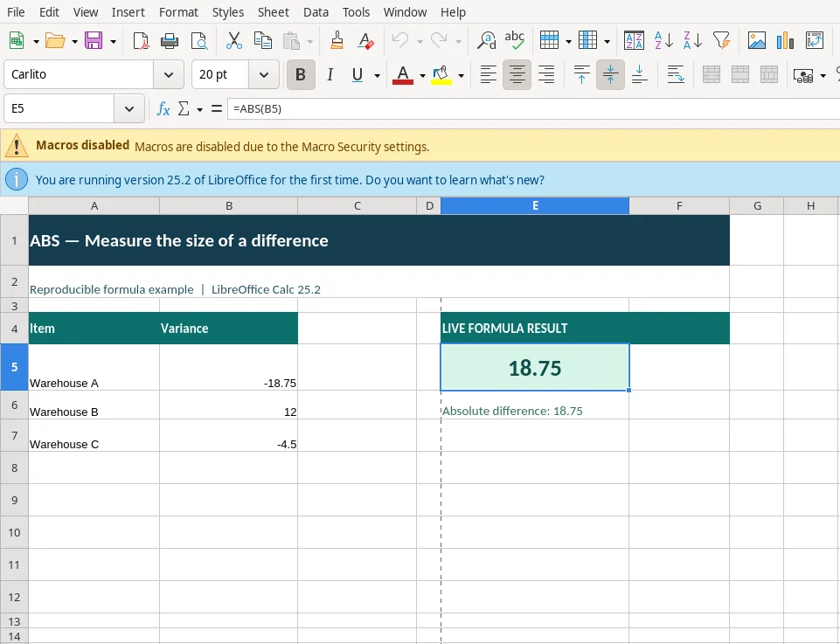Screen dimensions: 840x644
Task: Click the Insert Row icon
Action: point(549,41)
